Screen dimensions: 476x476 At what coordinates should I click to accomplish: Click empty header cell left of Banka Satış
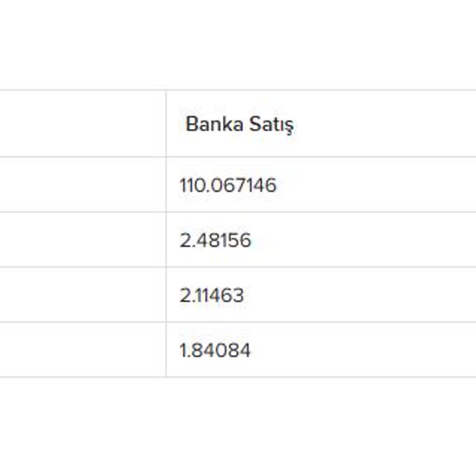click(81, 124)
